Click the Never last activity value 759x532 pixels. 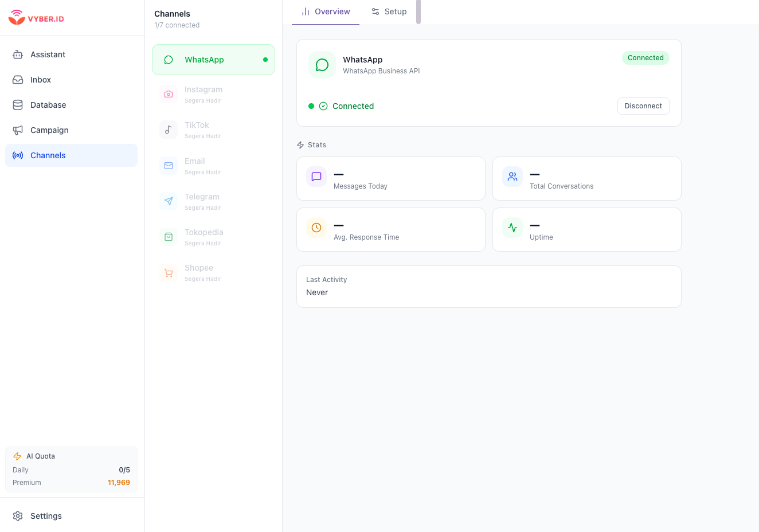(317, 292)
